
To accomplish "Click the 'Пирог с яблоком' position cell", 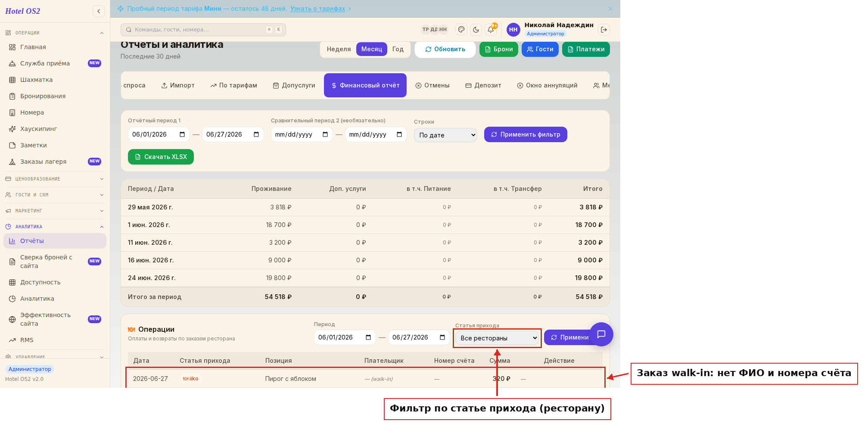I will pyautogui.click(x=291, y=379).
